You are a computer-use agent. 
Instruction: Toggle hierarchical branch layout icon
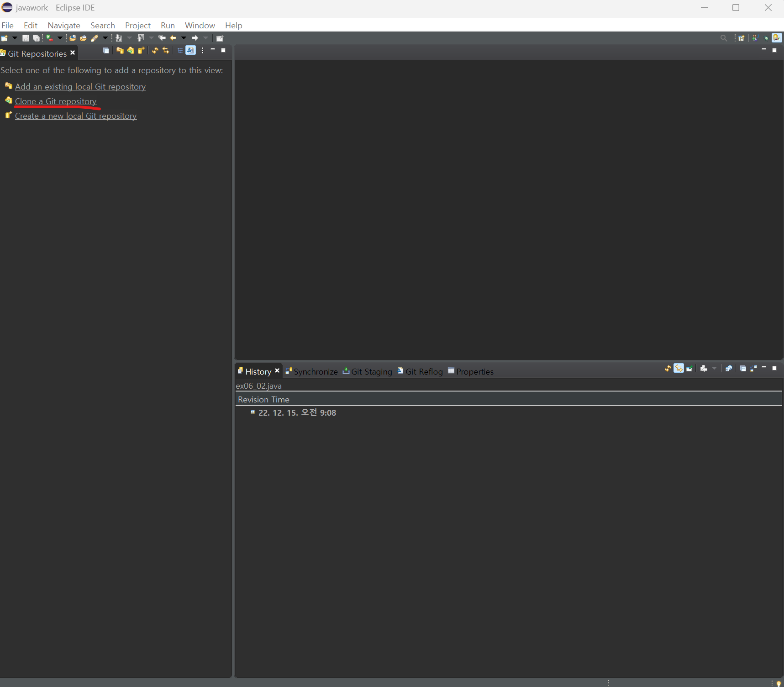click(x=180, y=50)
